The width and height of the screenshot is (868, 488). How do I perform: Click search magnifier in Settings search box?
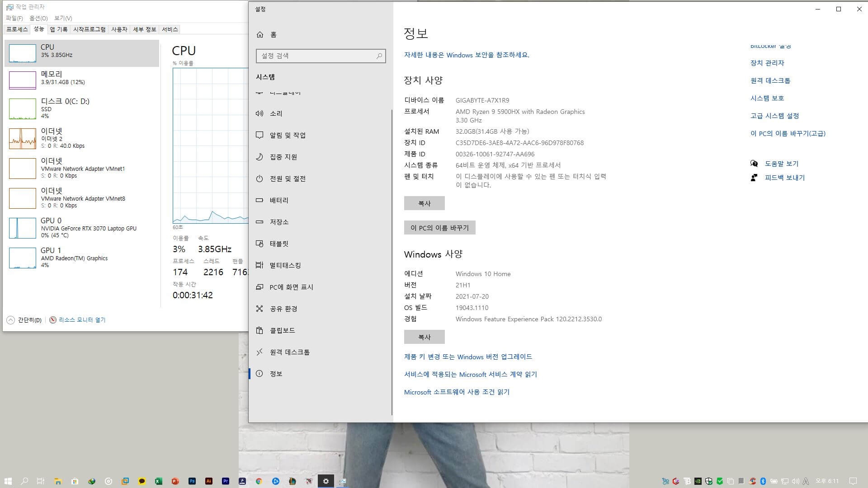pos(379,56)
